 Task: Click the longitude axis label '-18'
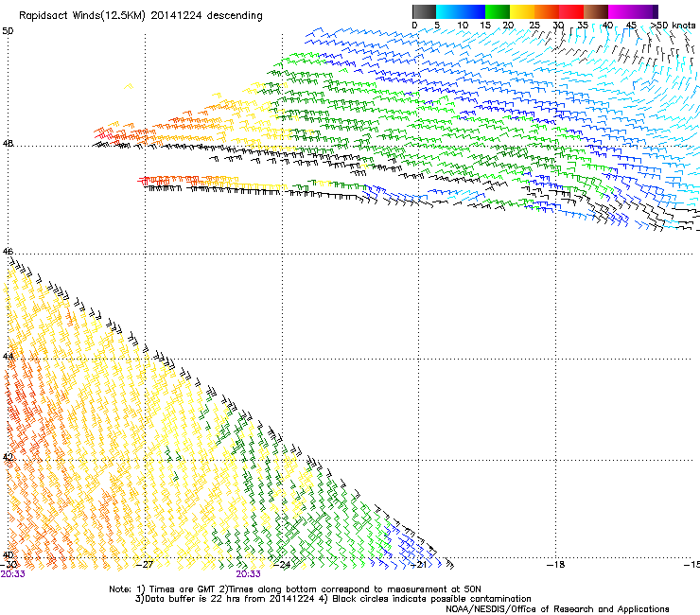coord(556,565)
